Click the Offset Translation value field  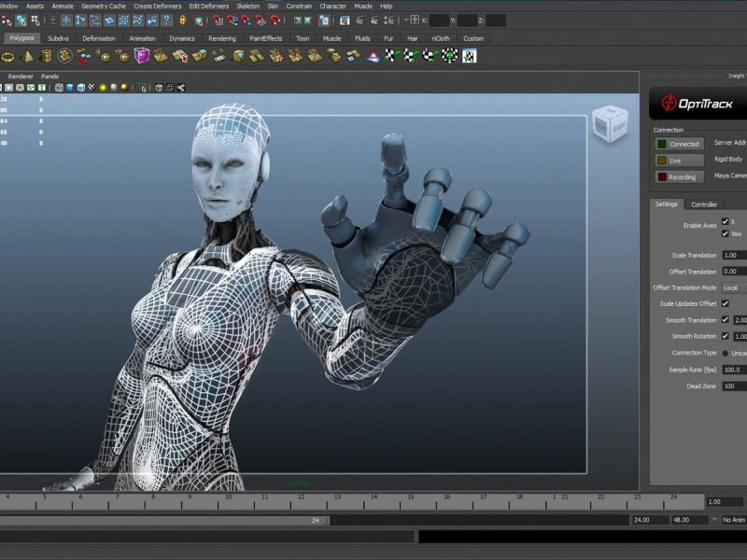(x=734, y=272)
